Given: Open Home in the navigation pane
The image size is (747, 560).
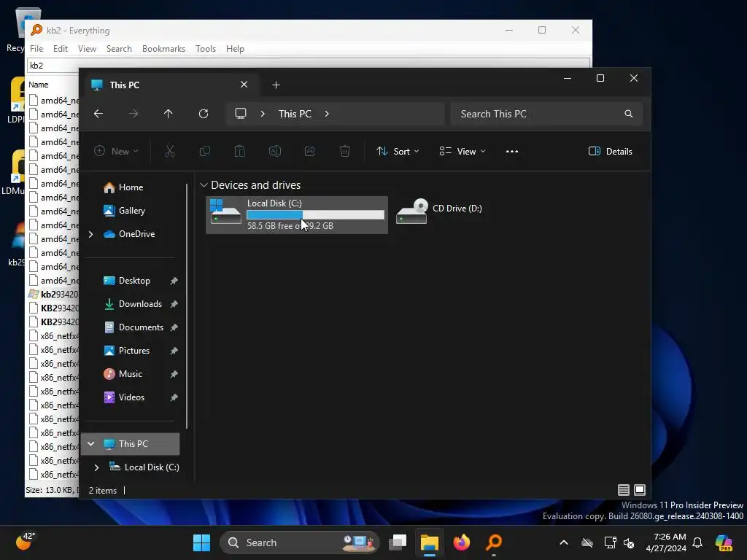Looking at the screenshot, I should click(x=131, y=187).
